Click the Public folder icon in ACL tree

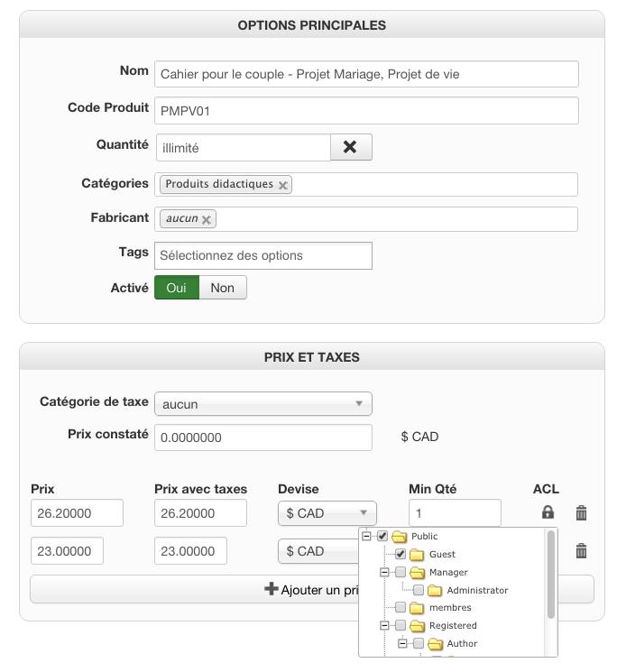point(400,537)
